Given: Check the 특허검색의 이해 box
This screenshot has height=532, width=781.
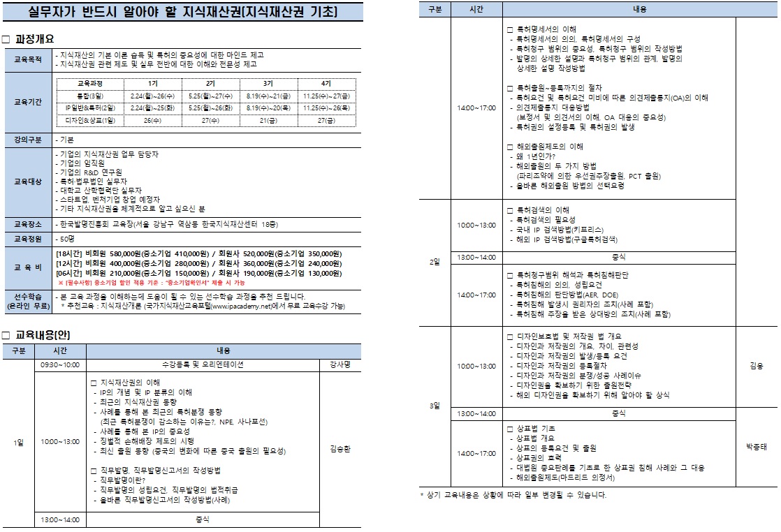Looking at the screenshot, I should pos(509,209).
